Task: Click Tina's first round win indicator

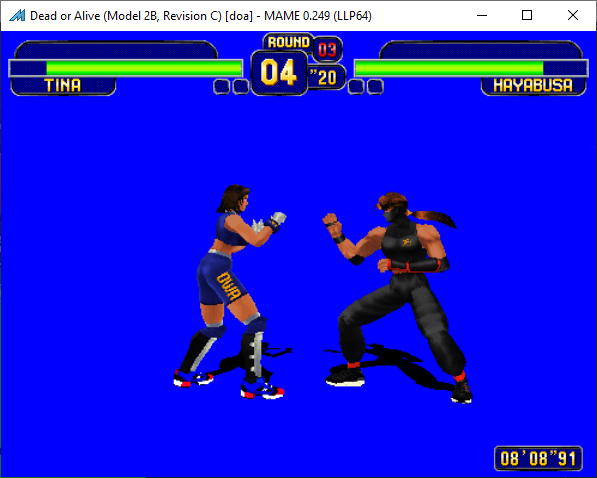Action: (222, 86)
